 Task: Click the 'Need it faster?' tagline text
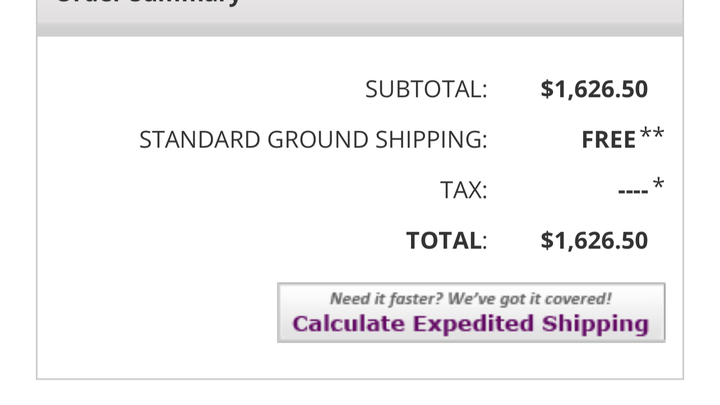386,299
